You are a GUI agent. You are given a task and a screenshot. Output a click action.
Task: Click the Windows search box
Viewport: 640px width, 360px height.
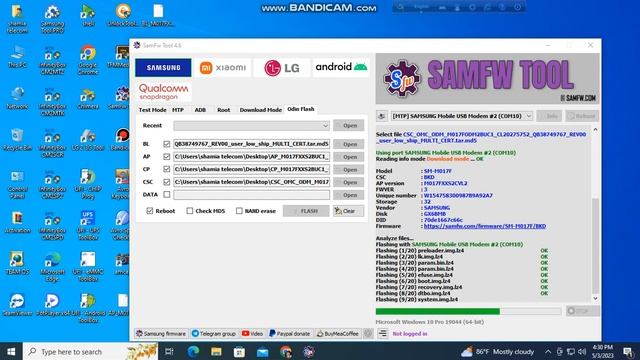click(x=91, y=351)
